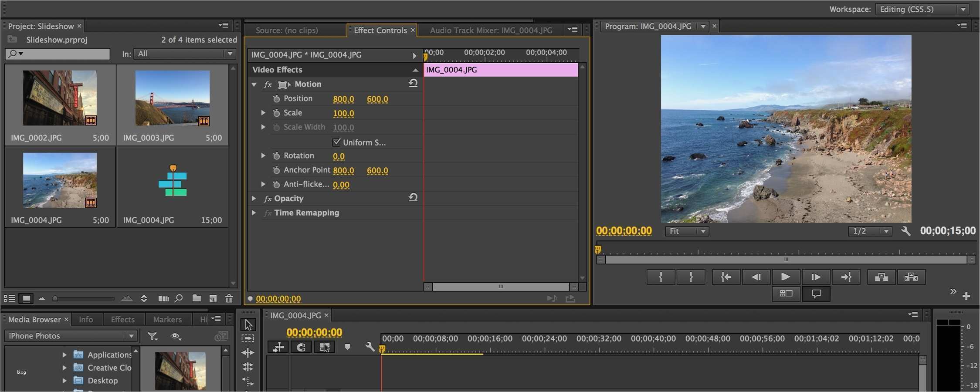Select the Selection arrow tool
The width and height of the screenshot is (980, 392).
248,325
